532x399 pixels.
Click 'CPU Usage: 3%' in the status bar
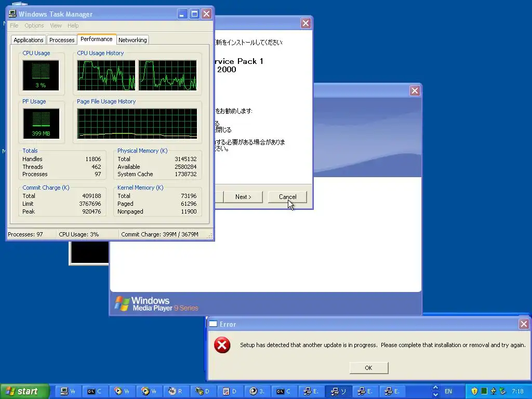pyautogui.click(x=79, y=234)
